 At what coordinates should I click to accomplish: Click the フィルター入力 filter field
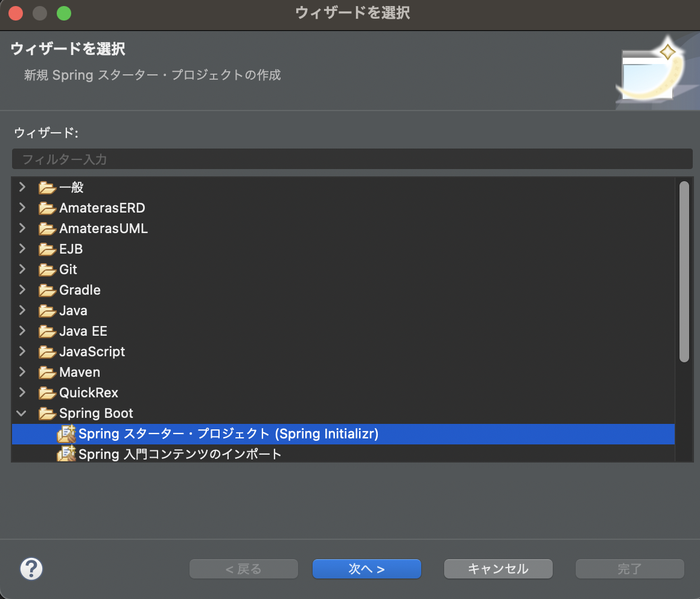[350, 159]
